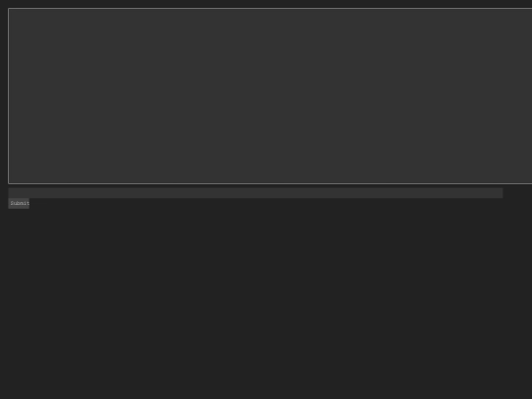Set focus in the text entry line

(255, 193)
